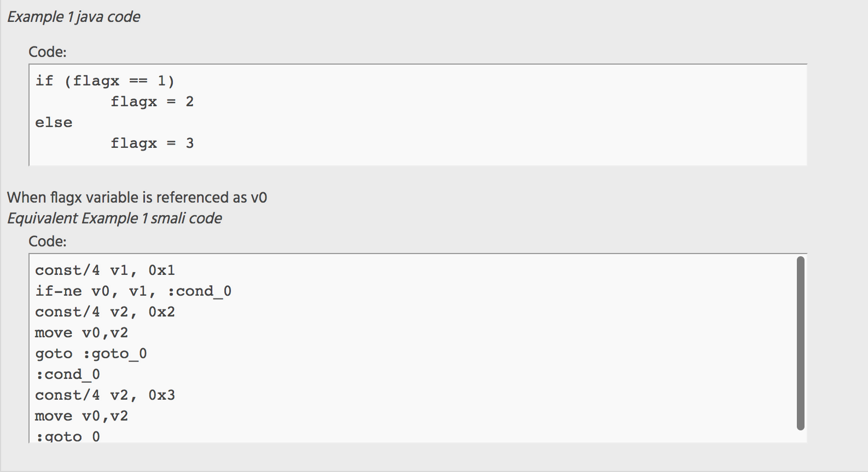This screenshot has height=472, width=868.
Task: Click 'Equivalent Example 1 smali code' heading
Action: pos(115,218)
